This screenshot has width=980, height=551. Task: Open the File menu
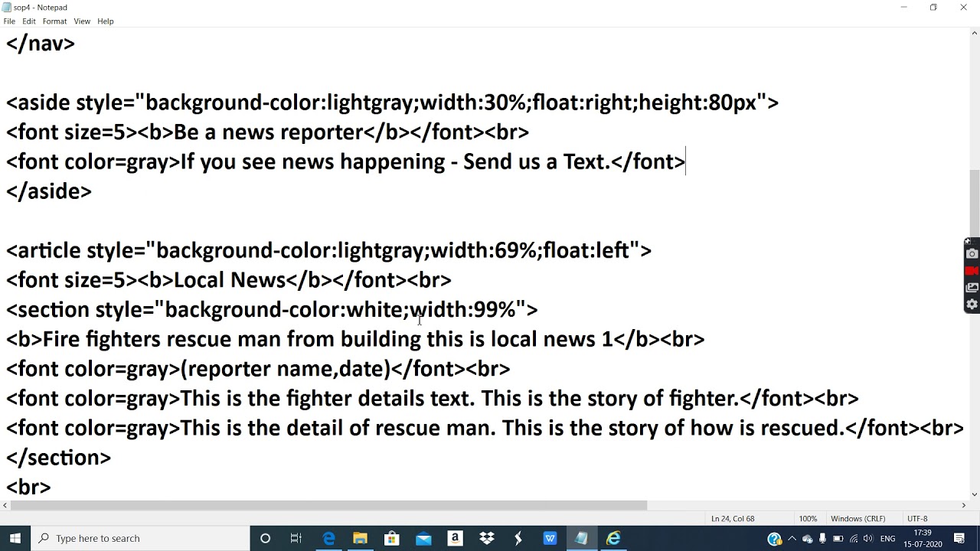point(9,21)
